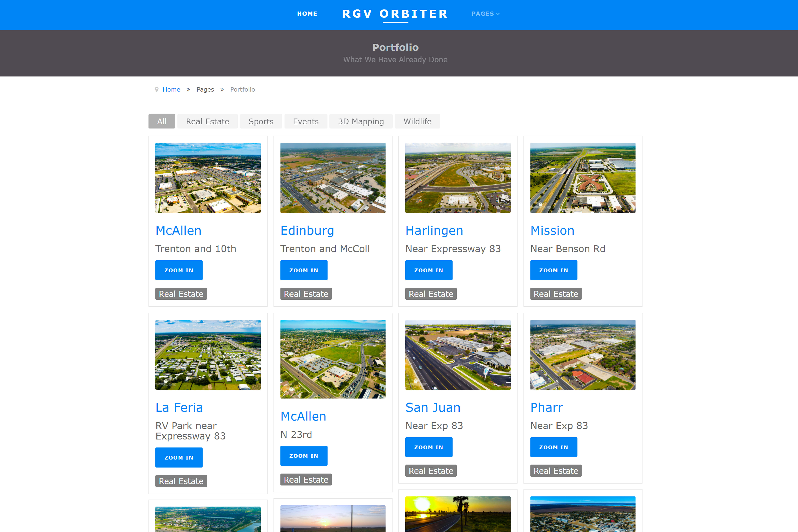Image resolution: width=798 pixels, height=532 pixels.
Task: Click the La Feria title link
Action: [x=179, y=407]
